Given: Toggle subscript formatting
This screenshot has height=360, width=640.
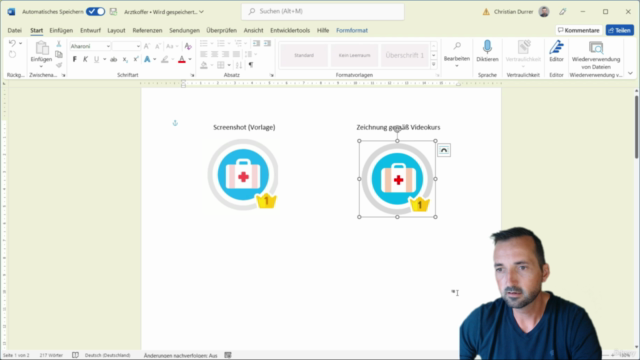Looking at the screenshot, I should pos(125,60).
